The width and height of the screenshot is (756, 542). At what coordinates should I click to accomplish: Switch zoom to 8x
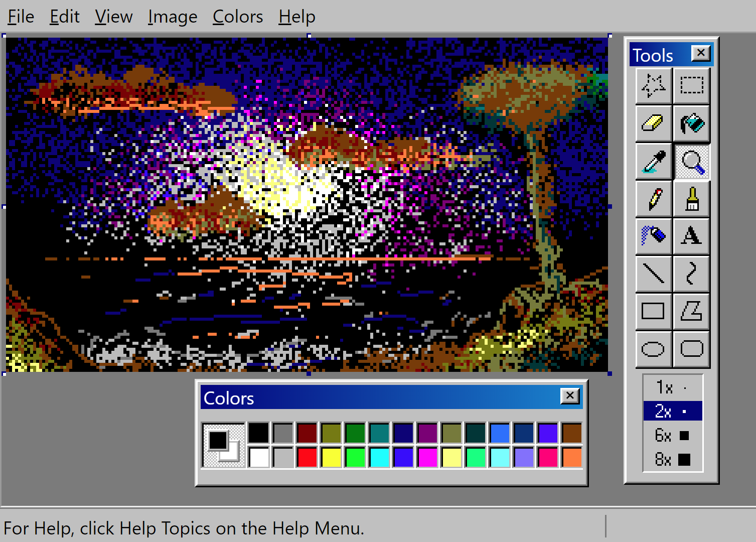pyautogui.click(x=672, y=459)
